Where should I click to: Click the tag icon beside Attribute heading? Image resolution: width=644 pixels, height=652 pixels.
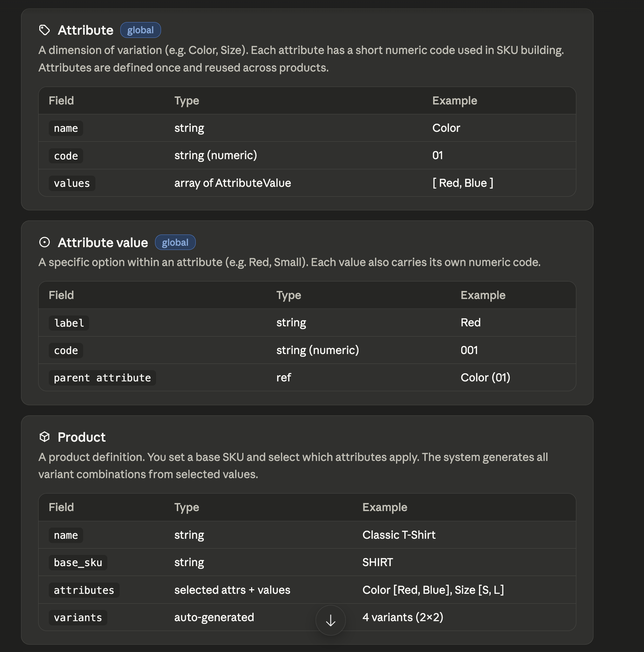(x=45, y=30)
